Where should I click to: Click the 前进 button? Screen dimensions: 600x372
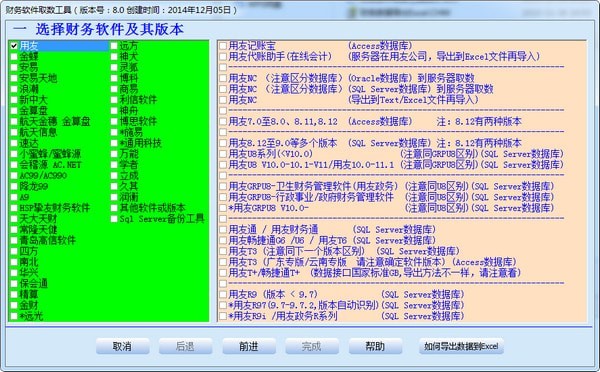pos(249,346)
